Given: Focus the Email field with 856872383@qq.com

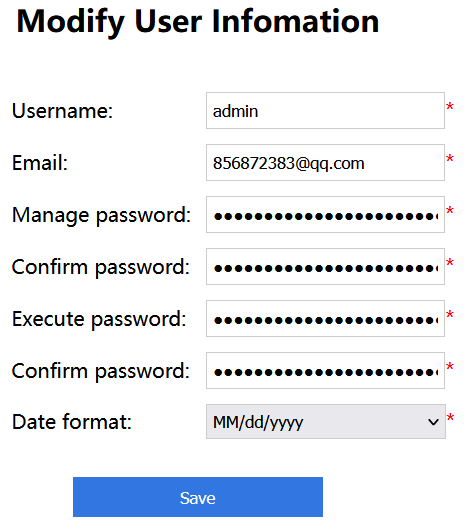Looking at the screenshot, I should coord(325,162).
